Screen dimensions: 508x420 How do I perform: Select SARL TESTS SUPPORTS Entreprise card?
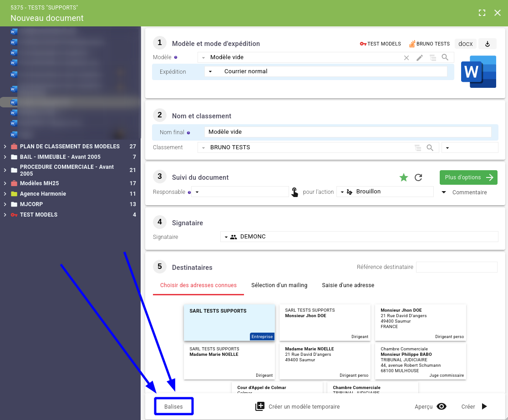click(x=229, y=323)
